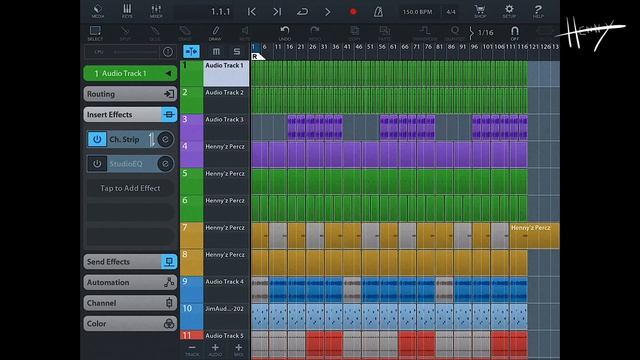Open the Media browser
This screenshot has height=360, width=640.
click(x=98, y=11)
